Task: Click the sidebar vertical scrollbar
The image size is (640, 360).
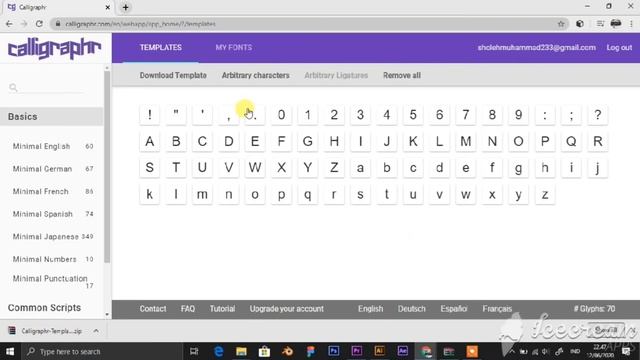Action: (107, 167)
